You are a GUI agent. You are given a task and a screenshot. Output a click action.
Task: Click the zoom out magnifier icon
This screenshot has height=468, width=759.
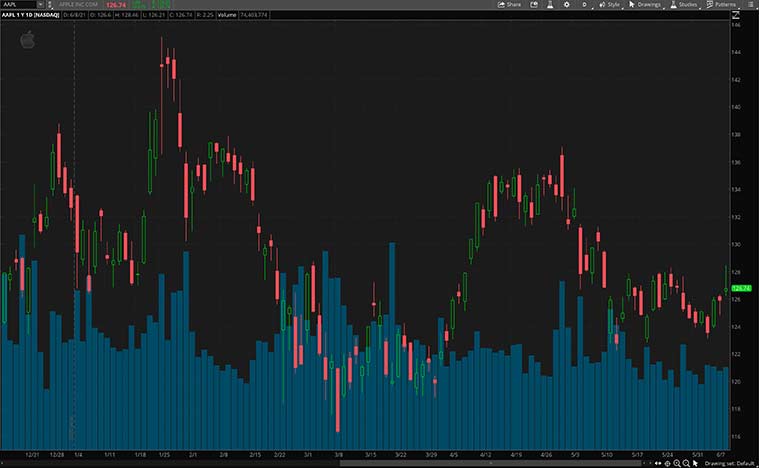pos(686,464)
